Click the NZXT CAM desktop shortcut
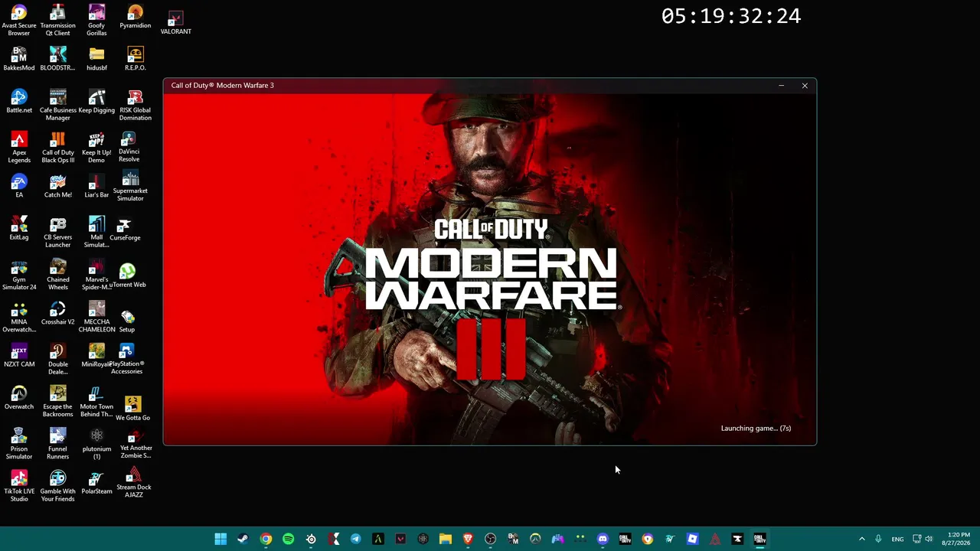 tap(19, 355)
